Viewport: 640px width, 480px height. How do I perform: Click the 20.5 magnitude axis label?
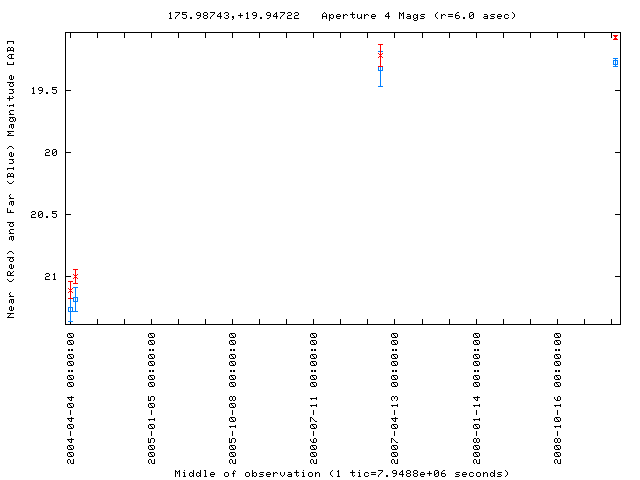click(x=44, y=215)
